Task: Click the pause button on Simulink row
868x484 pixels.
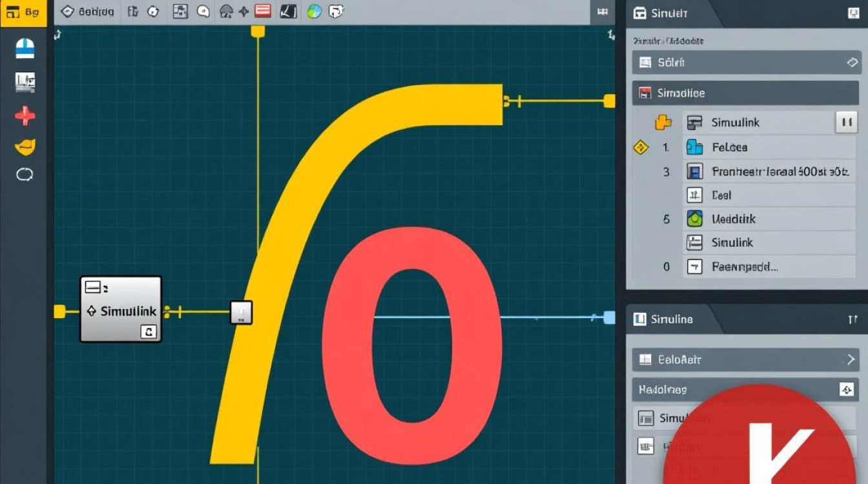Action: point(846,122)
